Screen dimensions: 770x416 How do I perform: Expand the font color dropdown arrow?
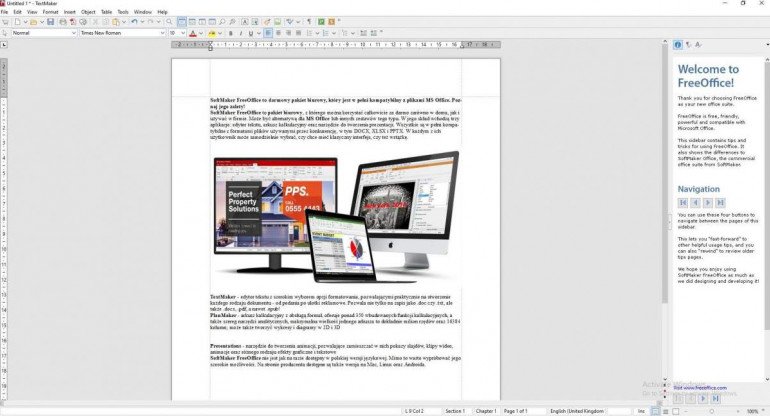201,33
